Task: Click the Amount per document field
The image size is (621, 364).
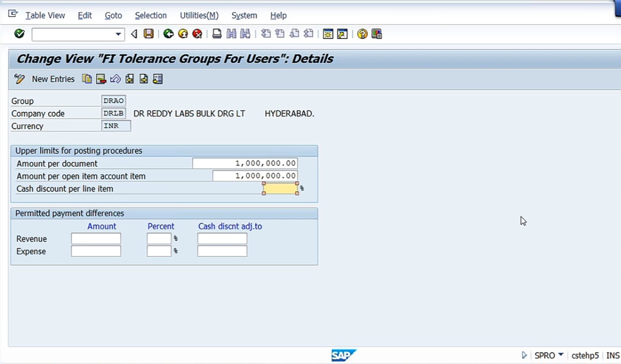Action: (245, 163)
